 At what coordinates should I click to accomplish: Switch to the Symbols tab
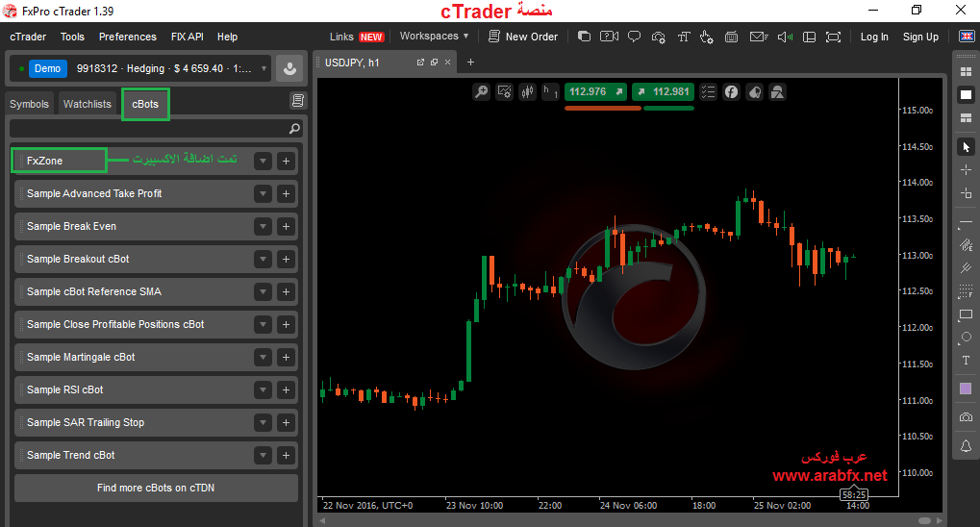click(x=29, y=105)
